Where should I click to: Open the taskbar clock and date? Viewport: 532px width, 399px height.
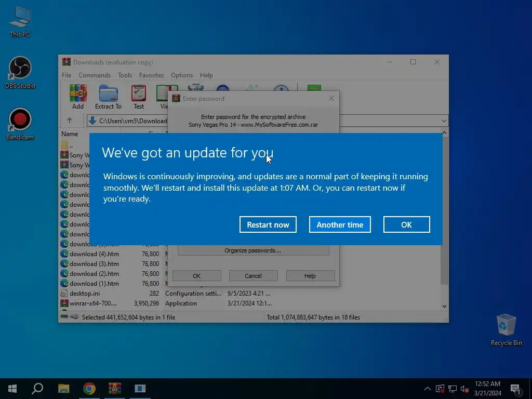click(x=487, y=389)
